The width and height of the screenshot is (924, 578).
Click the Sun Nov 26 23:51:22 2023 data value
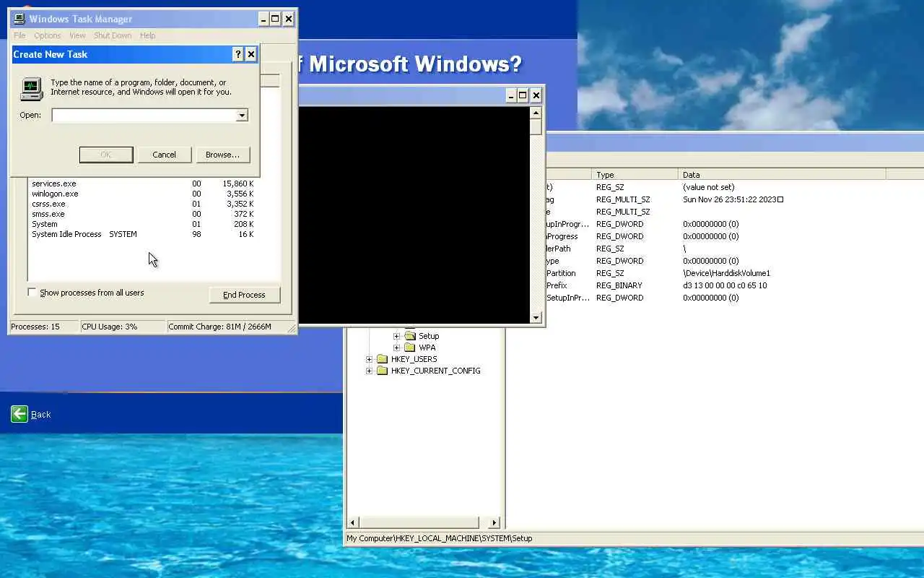tap(733, 199)
